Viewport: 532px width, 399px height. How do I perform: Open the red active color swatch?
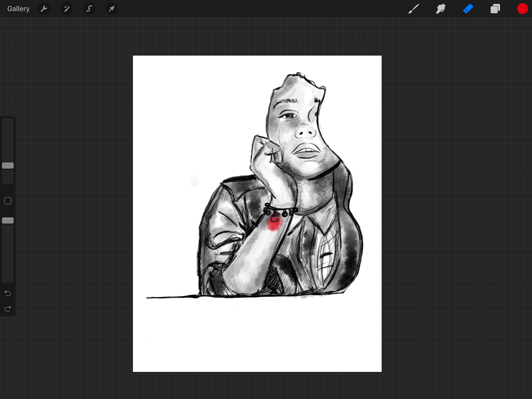pyautogui.click(x=522, y=9)
